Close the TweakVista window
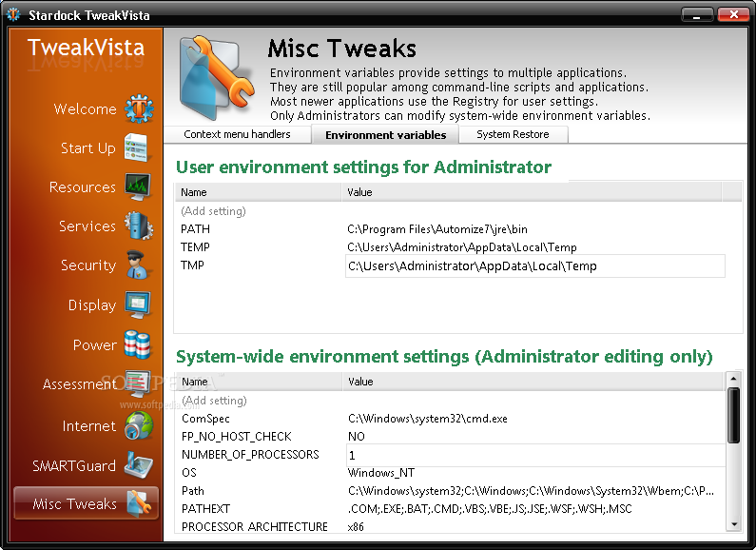This screenshot has height=550, width=756. (733, 14)
